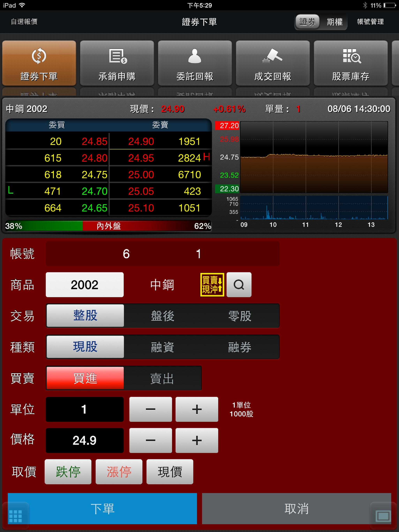Open the 證券下單 order tile
This screenshot has width=399, height=532.
pyautogui.click(x=39, y=63)
